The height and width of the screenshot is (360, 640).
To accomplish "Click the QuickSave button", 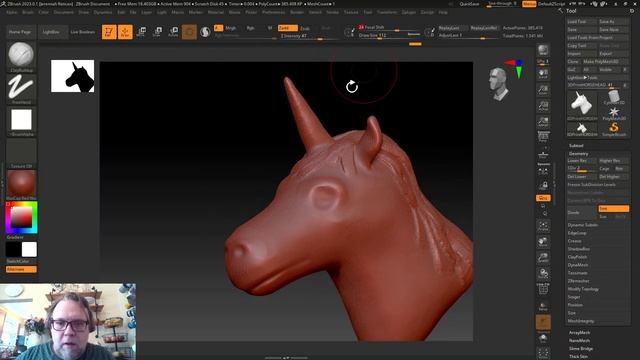I will coord(469,4).
